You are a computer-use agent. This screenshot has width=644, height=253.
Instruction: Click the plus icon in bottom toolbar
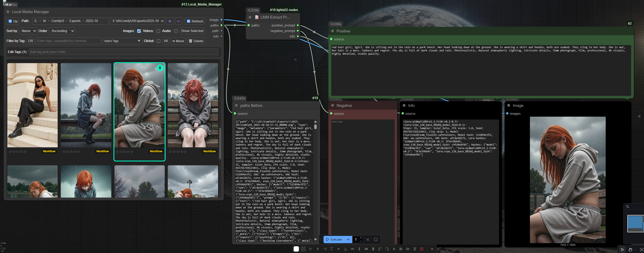394,249
